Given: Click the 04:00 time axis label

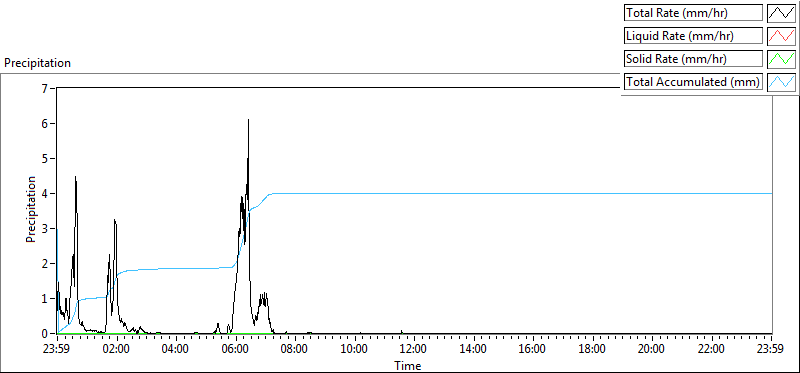Looking at the screenshot, I should coord(176,350).
